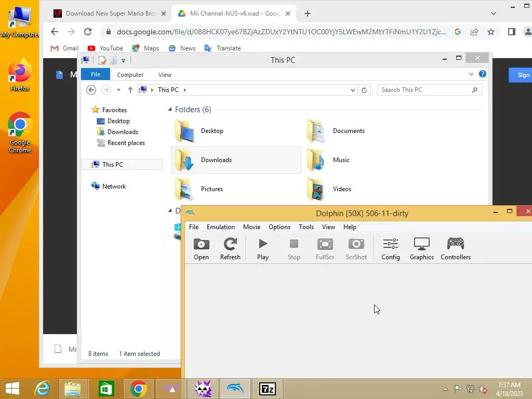The width and height of the screenshot is (532, 399).
Task: Expand the Explorer ribbon chevron
Action: coord(471,74)
